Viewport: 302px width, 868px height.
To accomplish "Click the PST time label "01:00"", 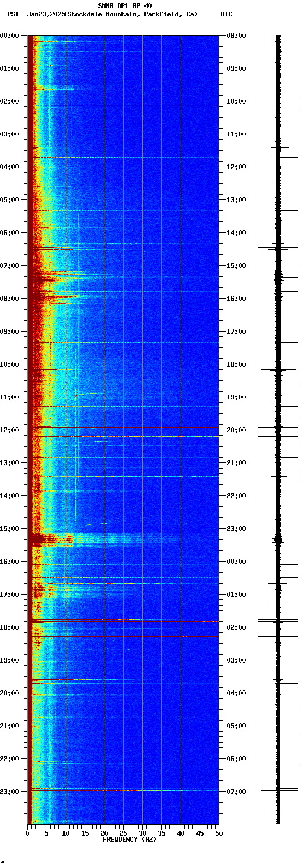I will click(x=10, y=68).
